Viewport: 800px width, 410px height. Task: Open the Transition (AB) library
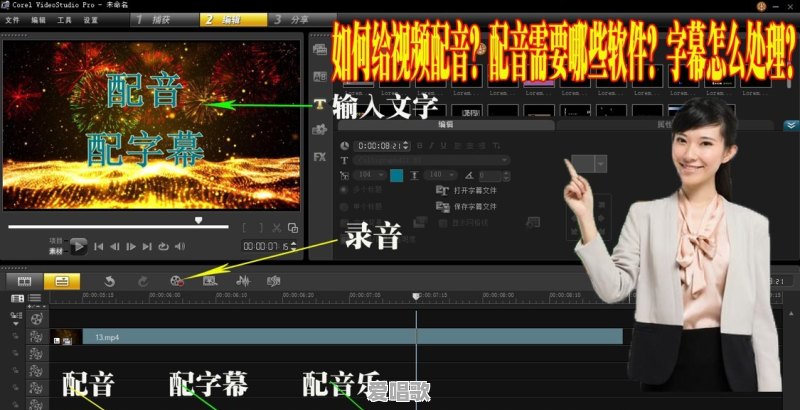(320, 76)
